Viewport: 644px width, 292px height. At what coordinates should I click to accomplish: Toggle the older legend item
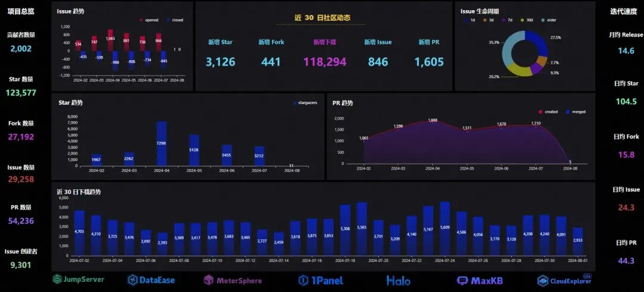(x=549, y=20)
